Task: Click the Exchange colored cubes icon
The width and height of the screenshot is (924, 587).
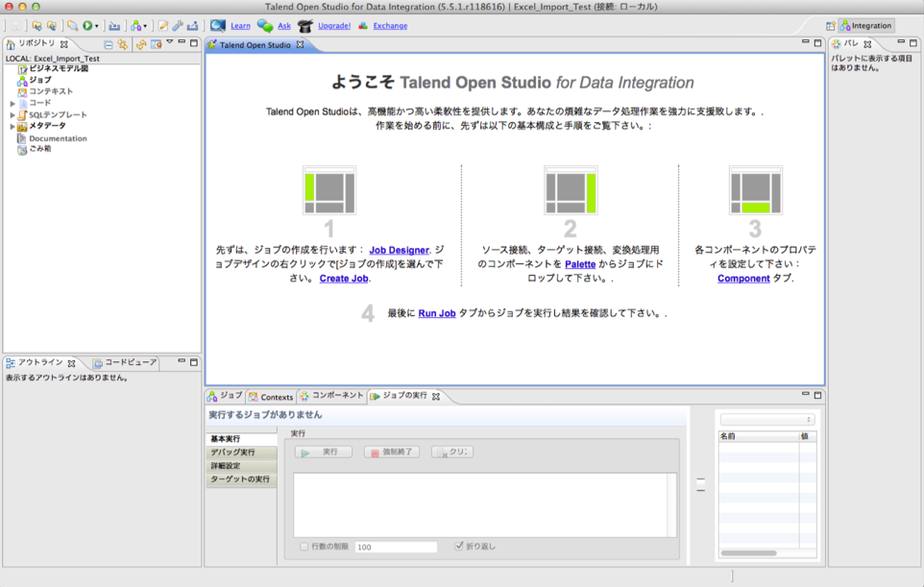Action: [363, 25]
